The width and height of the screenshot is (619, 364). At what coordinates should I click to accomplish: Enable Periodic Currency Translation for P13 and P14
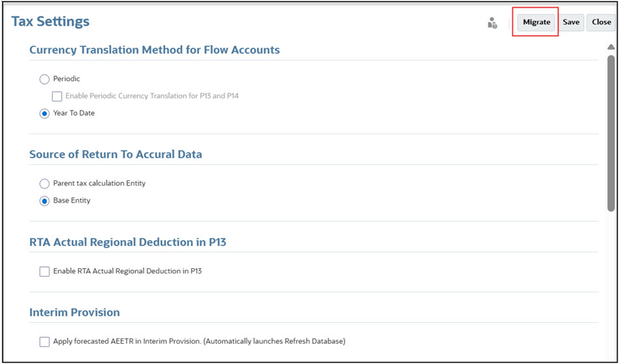(x=57, y=96)
